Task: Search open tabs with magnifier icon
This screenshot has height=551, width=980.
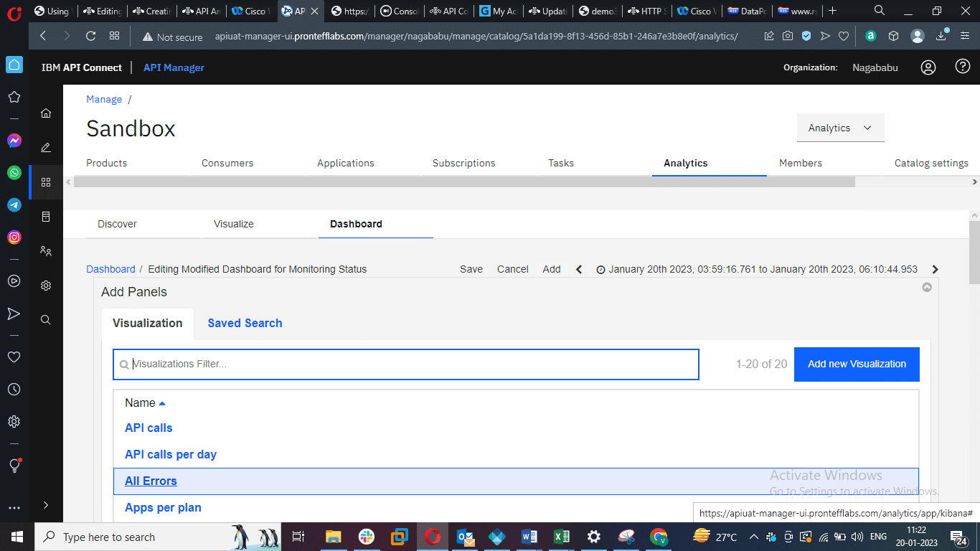Action: [x=880, y=11]
